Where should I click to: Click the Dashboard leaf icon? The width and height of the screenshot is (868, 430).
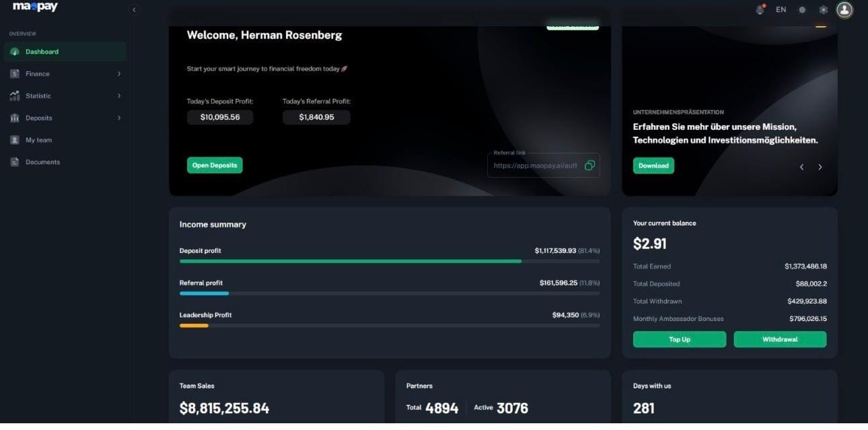coord(15,52)
